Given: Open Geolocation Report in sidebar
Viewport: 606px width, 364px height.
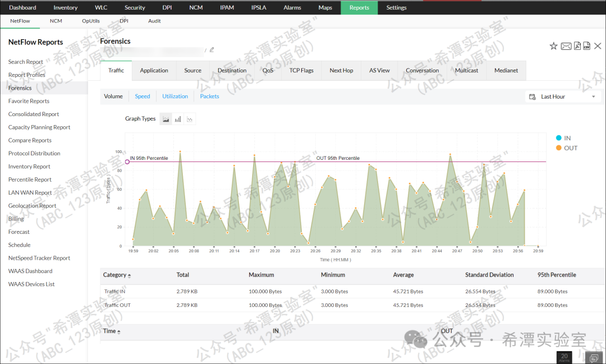Looking at the screenshot, I should click(32, 206).
